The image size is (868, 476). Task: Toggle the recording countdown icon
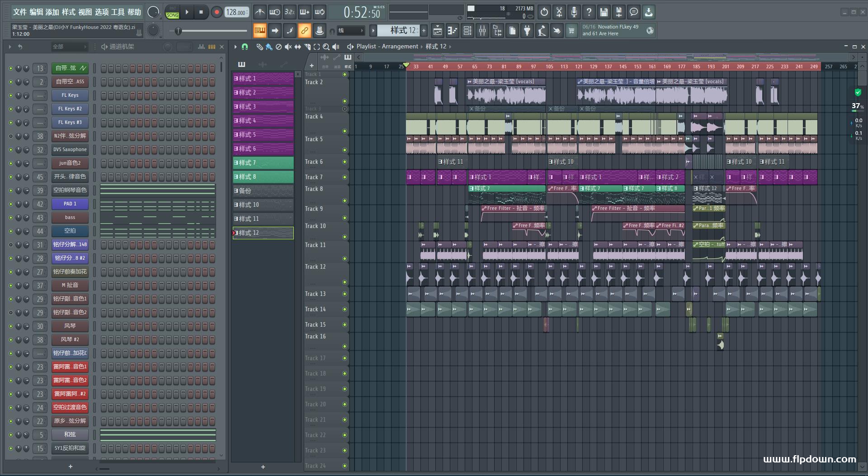pos(290,12)
